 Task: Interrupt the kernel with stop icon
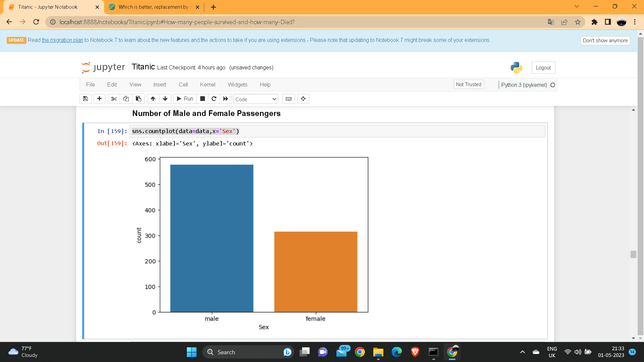click(202, 99)
